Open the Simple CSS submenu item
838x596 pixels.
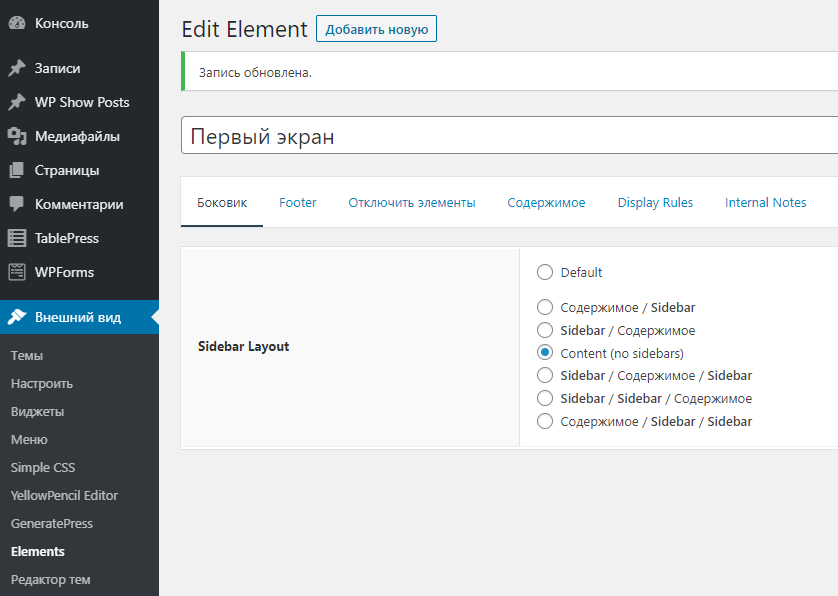[43, 468]
